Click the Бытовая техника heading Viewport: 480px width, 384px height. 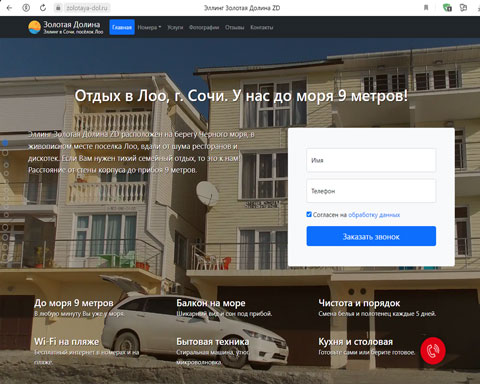point(212,342)
